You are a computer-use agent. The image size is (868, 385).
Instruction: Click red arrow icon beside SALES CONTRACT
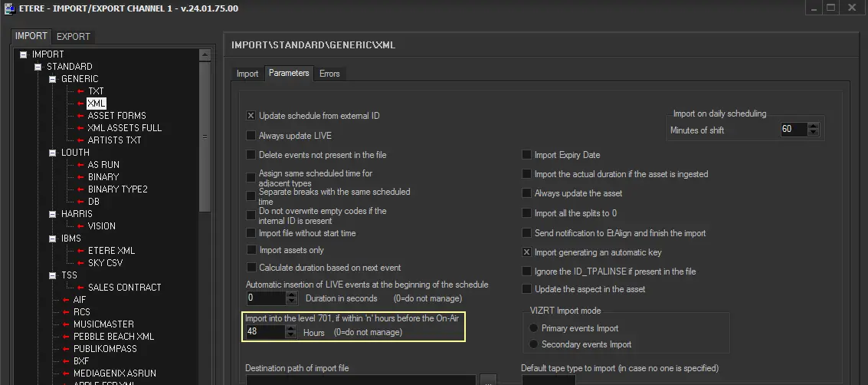tap(80, 288)
